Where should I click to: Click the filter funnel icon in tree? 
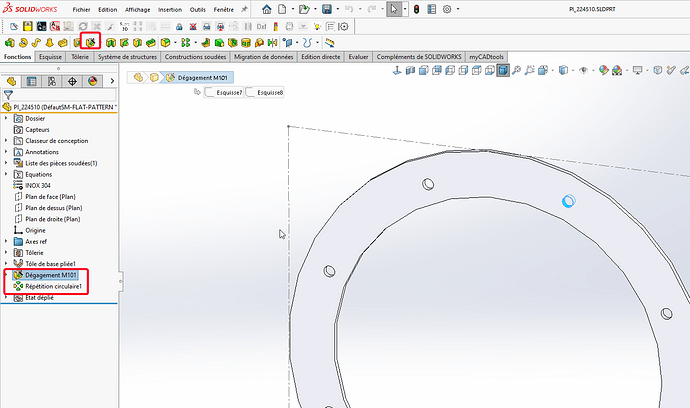click(8, 95)
